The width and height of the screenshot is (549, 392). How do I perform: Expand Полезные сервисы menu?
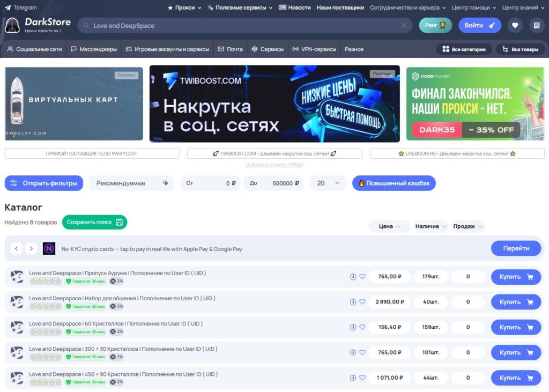tap(240, 8)
